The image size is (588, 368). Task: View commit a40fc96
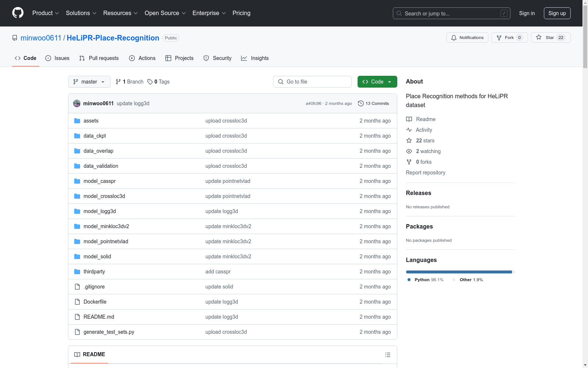pos(313,103)
